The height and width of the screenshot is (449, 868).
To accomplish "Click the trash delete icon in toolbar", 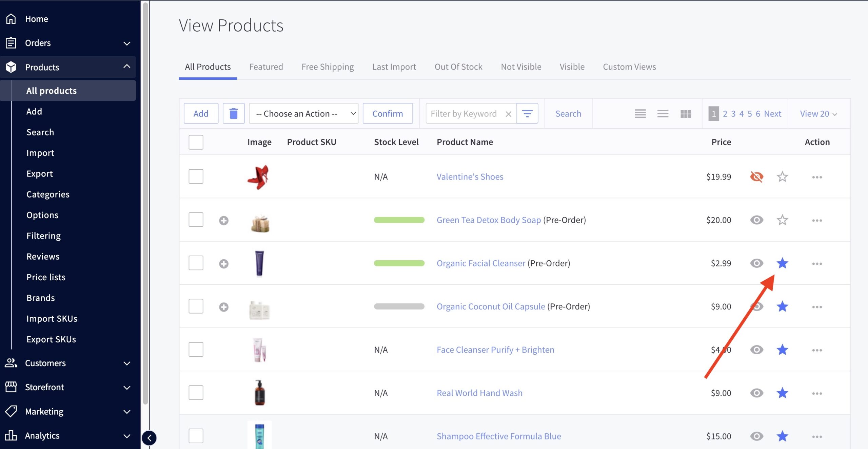I will pos(233,113).
